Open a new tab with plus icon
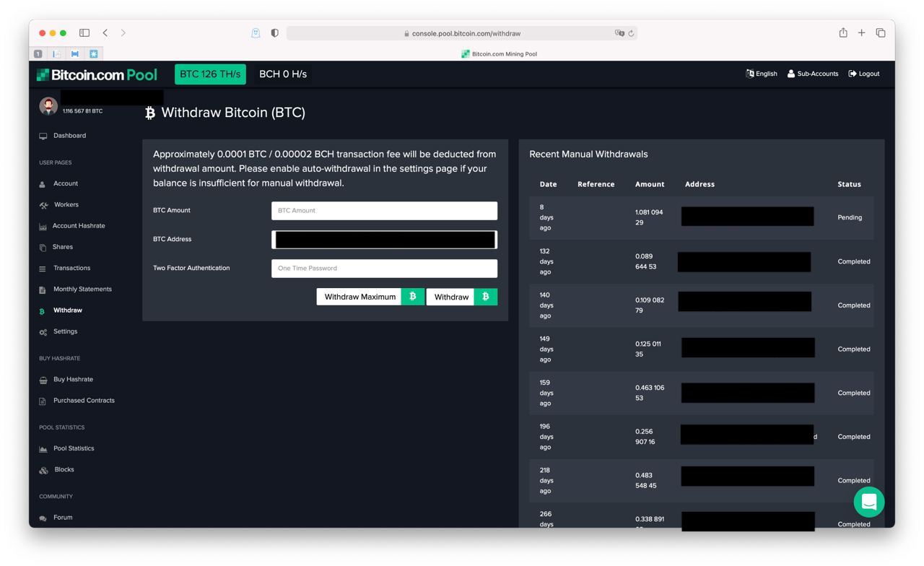Screen dimensions: 924x566 (x=861, y=32)
